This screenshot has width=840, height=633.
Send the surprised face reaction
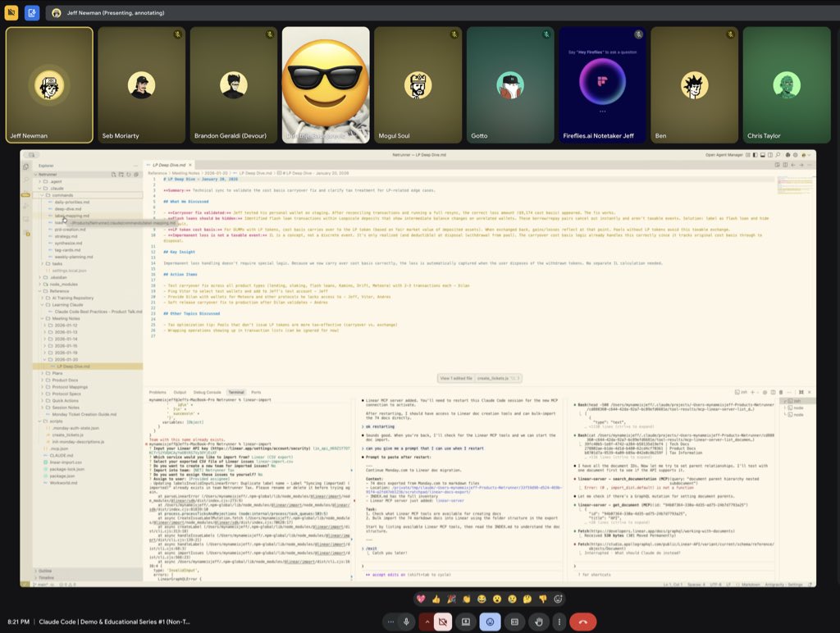497,599
